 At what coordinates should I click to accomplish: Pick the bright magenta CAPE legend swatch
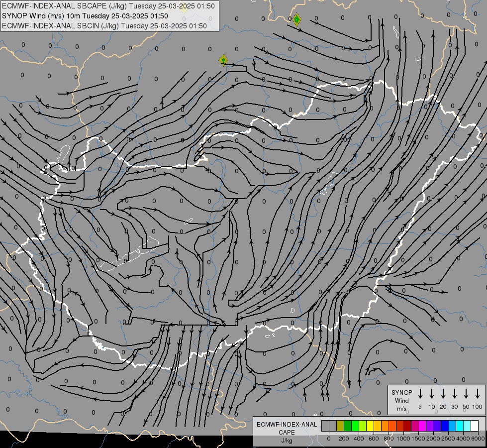click(x=422, y=426)
